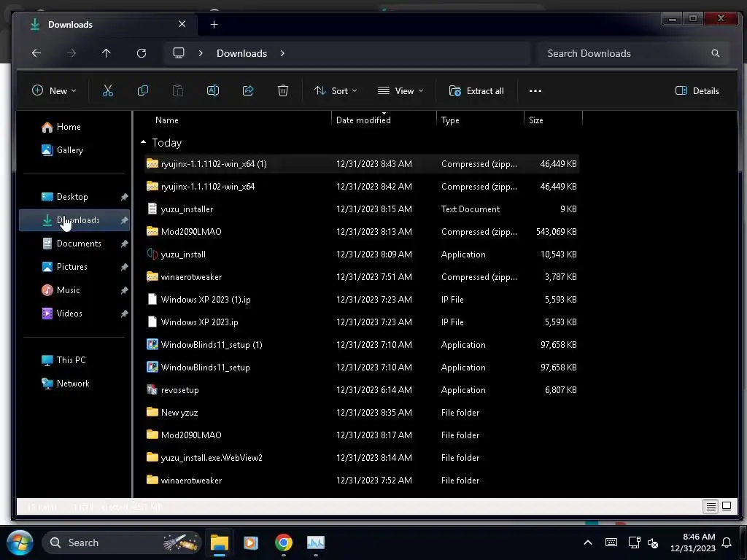The width and height of the screenshot is (747, 560).
Task: Click the Extract all button
Action: 476,90
